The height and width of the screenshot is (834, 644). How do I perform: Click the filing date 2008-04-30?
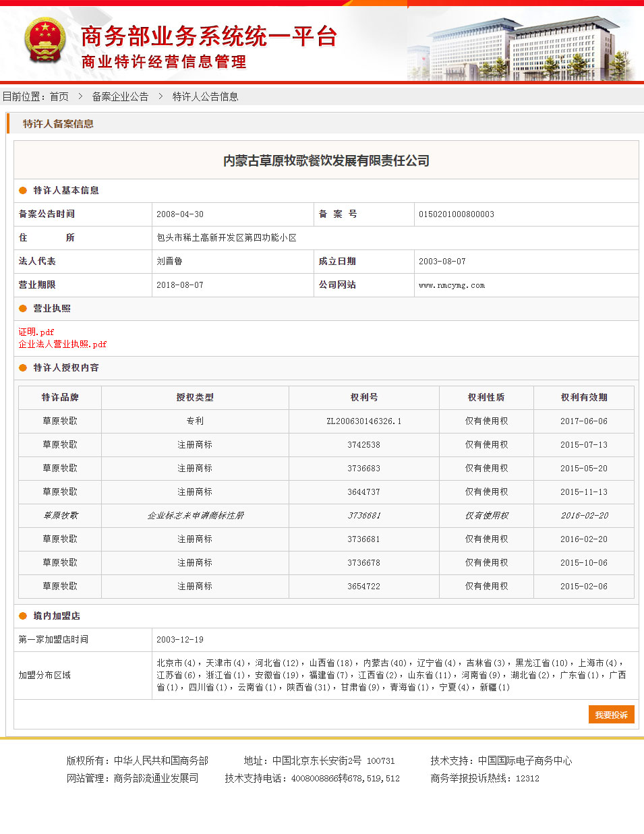(180, 214)
